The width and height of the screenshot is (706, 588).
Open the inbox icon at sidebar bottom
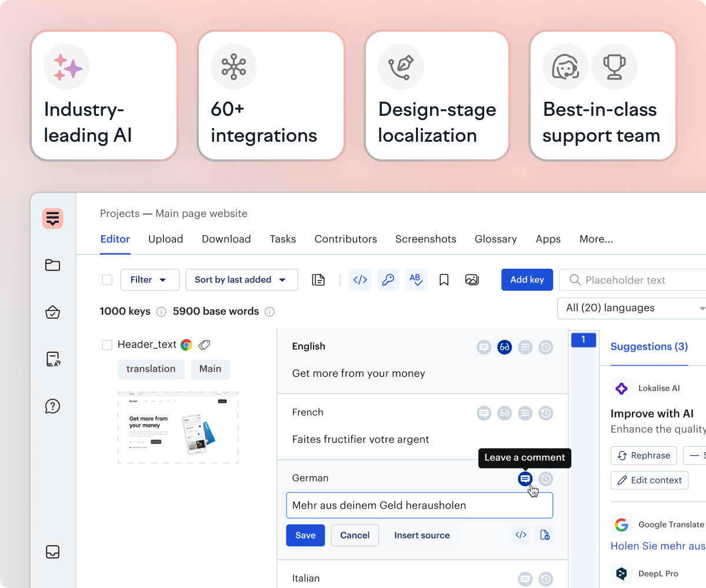pyautogui.click(x=53, y=552)
